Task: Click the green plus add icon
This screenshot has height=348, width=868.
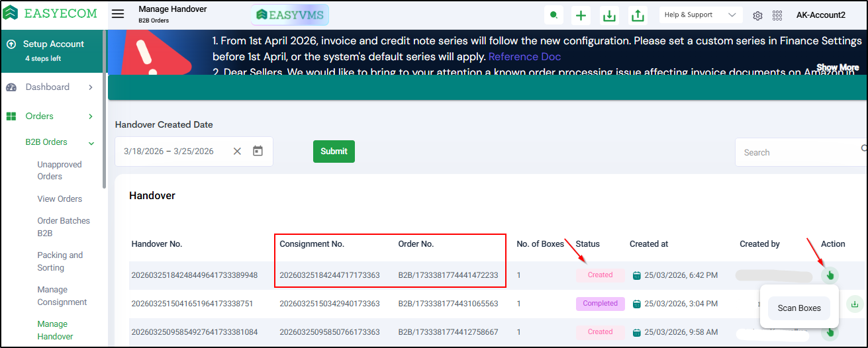Action: (x=581, y=15)
